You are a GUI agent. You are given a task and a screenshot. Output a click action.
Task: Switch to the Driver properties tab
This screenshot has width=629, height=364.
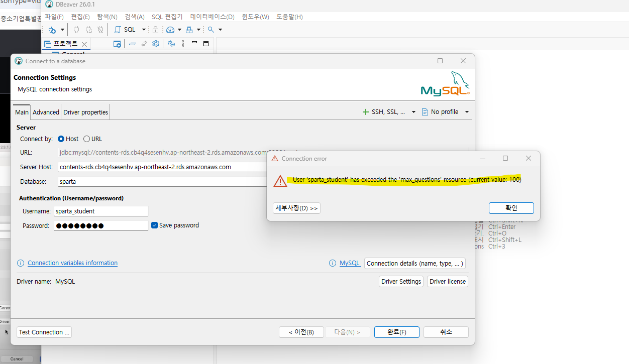[85, 112]
